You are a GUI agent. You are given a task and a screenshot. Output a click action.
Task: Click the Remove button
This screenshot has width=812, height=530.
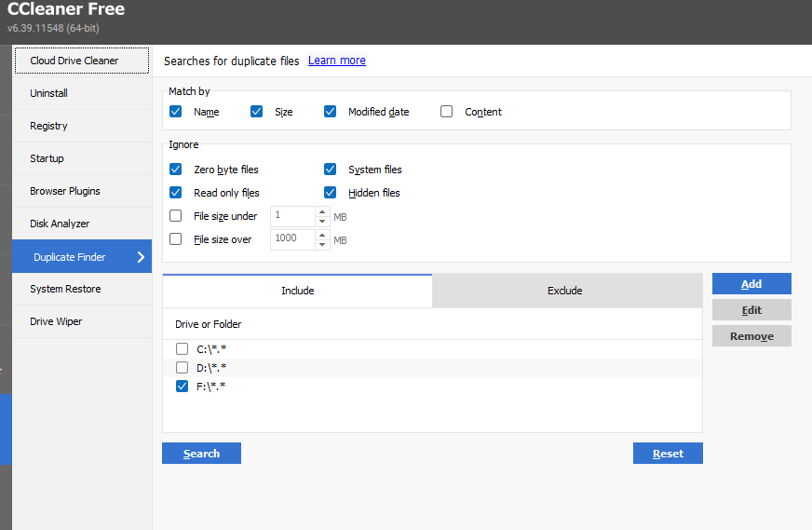751,335
